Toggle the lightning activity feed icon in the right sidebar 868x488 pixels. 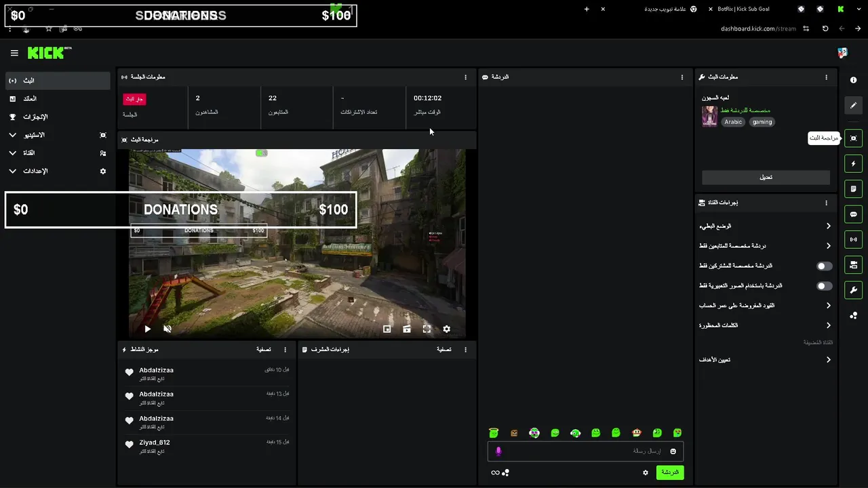pos(853,163)
